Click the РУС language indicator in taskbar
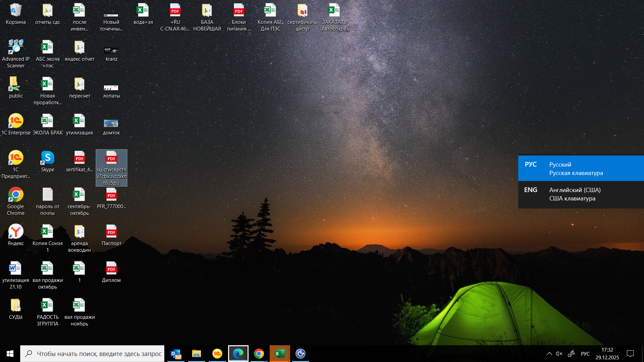Screen dimensions: 644x362 585,354
